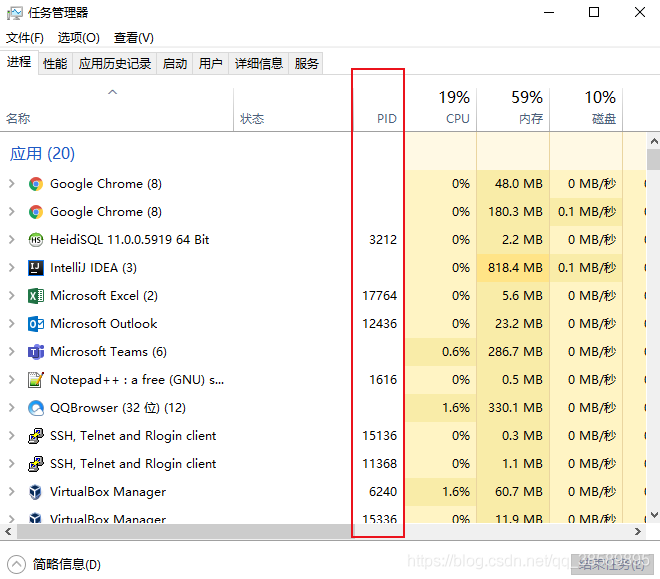Image resolution: width=660 pixels, height=579 pixels.
Task: Select the 进程 tab
Action: coord(19,62)
